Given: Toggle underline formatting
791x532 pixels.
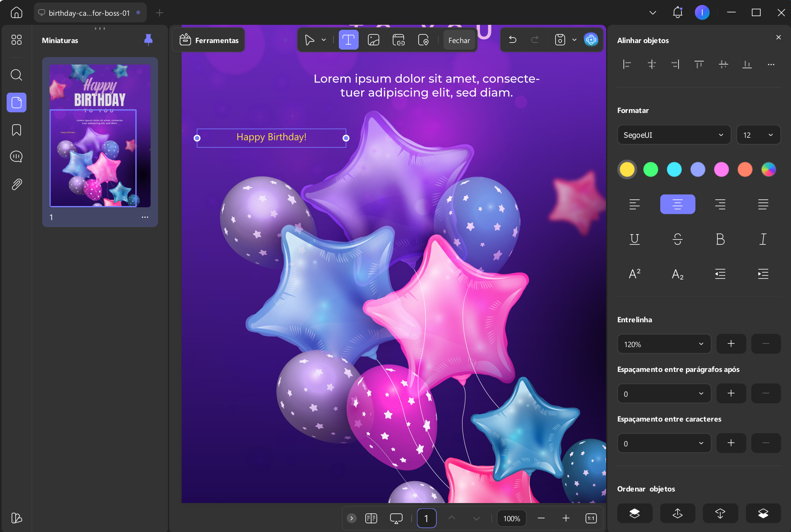Looking at the screenshot, I should pyautogui.click(x=635, y=239).
